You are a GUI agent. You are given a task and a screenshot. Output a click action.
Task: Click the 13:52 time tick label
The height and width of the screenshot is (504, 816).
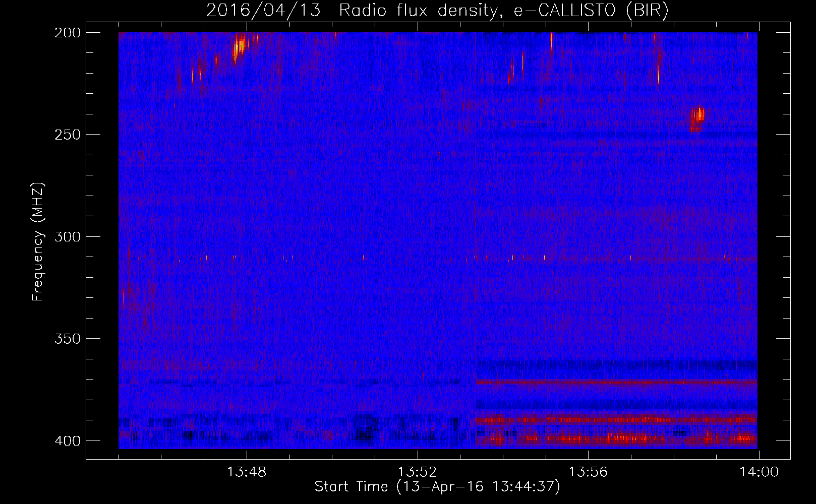pyautogui.click(x=417, y=472)
